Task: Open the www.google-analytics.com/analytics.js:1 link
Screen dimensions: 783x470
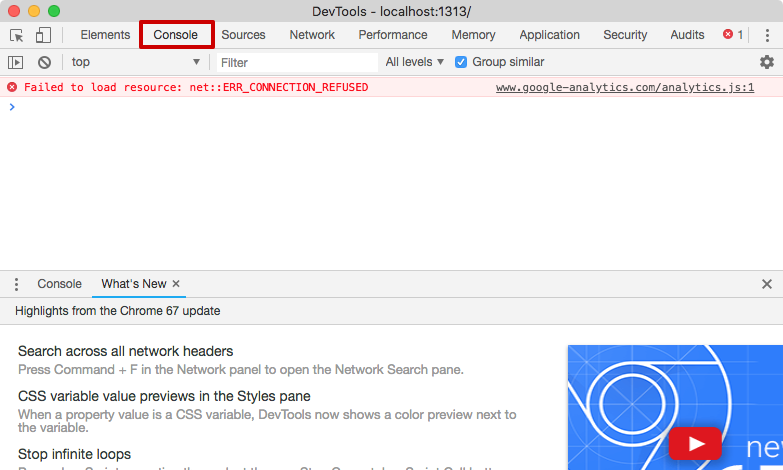Action: pyautogui.click(x=625, y=87)
